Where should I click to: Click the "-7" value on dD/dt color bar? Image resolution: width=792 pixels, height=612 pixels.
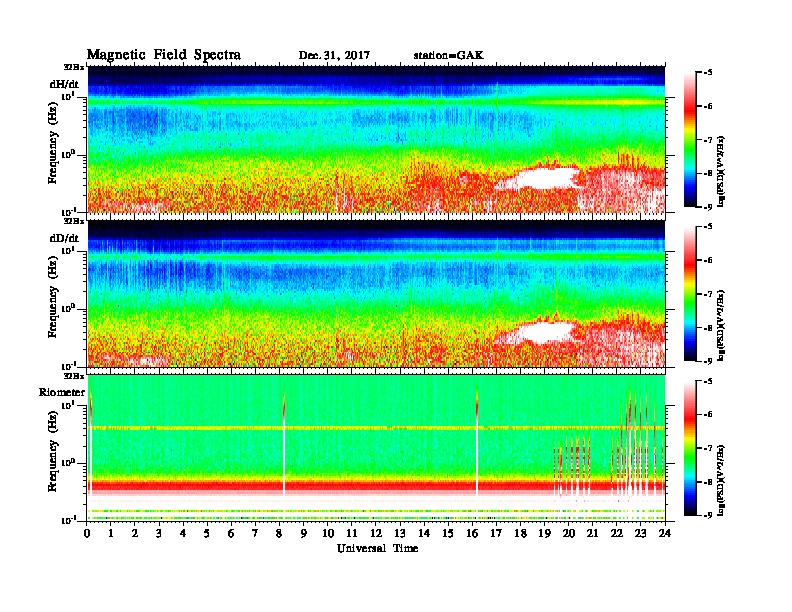point(708,294)
